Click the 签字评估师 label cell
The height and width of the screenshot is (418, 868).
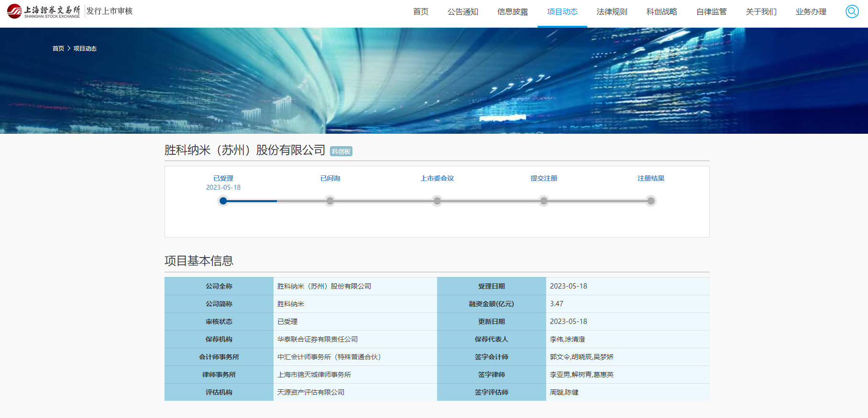tap(492, 392)
